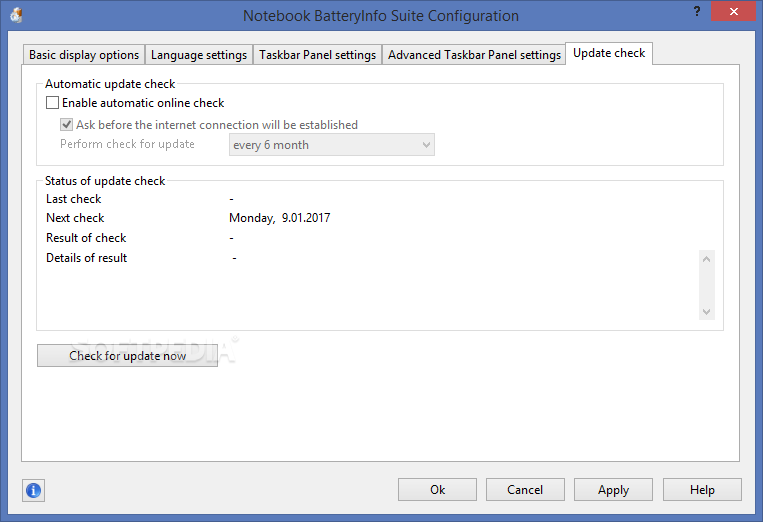Click the question mark help icon
Viewport: 763px width, 522px height.
pos(697,11)
